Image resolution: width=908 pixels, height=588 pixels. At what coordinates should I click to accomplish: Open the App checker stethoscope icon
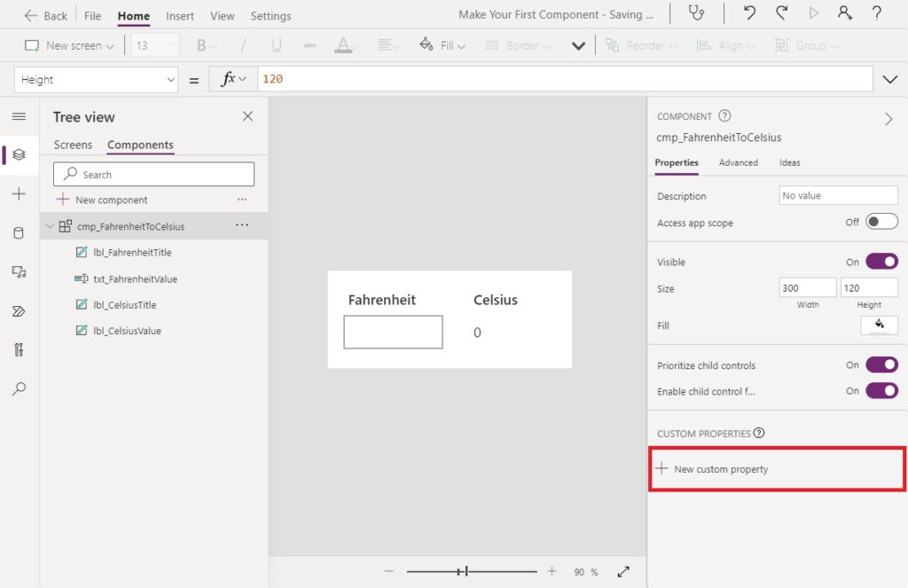[697, 12]
